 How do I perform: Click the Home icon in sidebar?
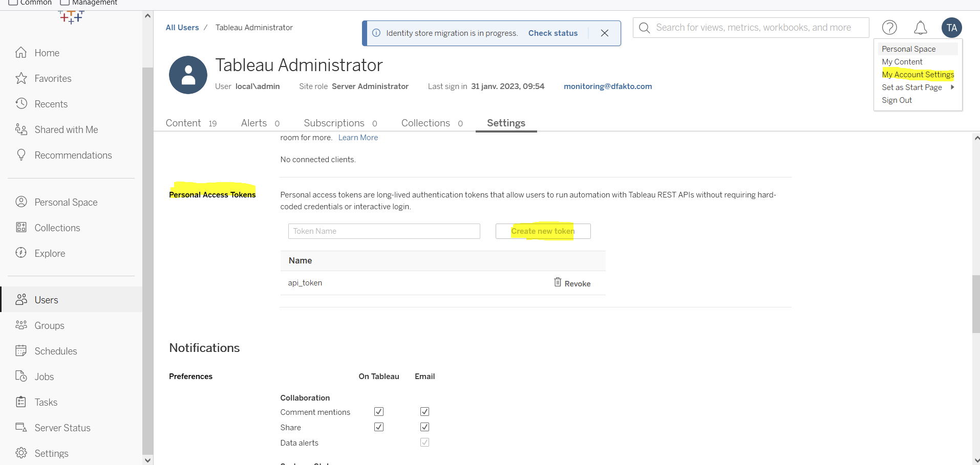click(21, 53)
